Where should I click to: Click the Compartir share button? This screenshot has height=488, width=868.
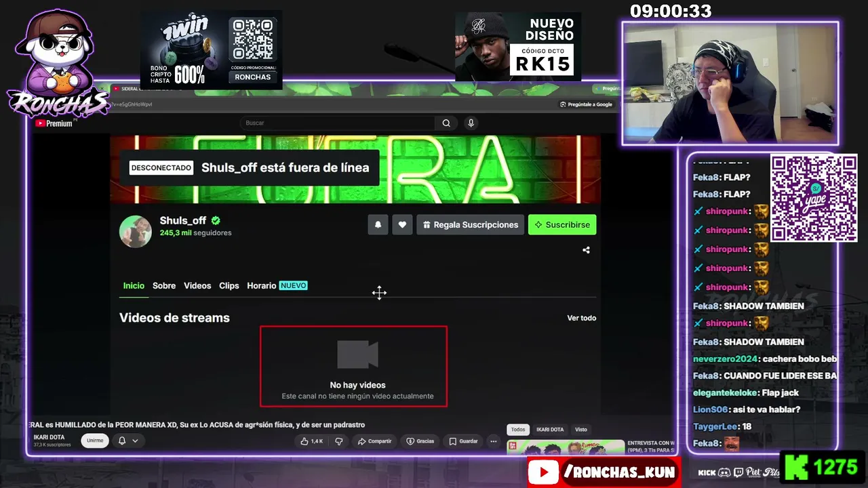pyautogui.click(x=375, y=441)
